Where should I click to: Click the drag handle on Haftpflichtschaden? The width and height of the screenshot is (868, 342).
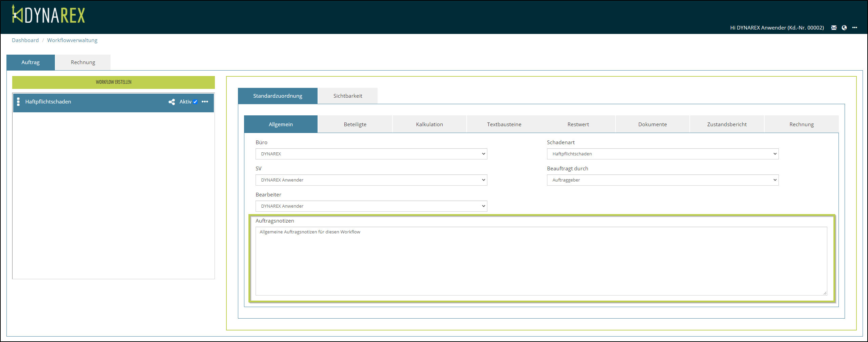18,102
